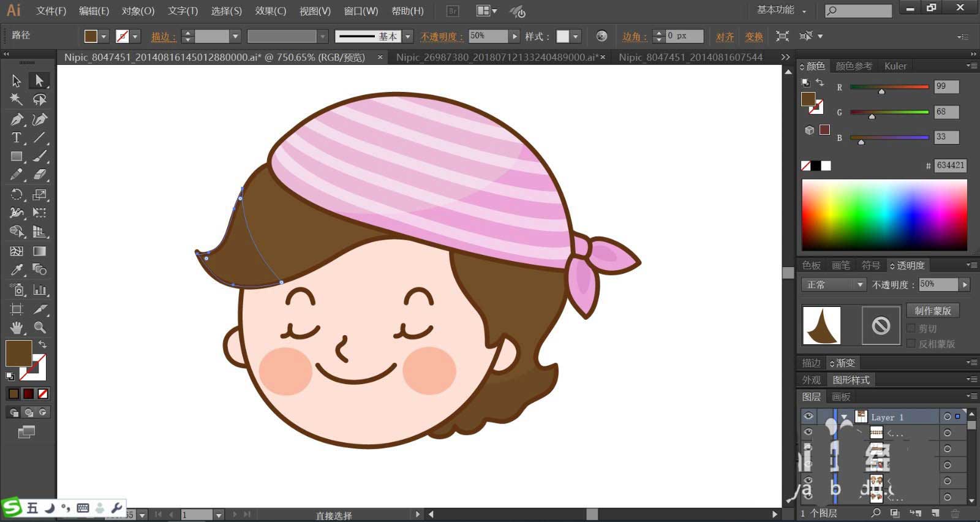The height and width of the screenshot is (522, 980).
Task: Swap fill and stroke colors
Action: pos(42,345)
